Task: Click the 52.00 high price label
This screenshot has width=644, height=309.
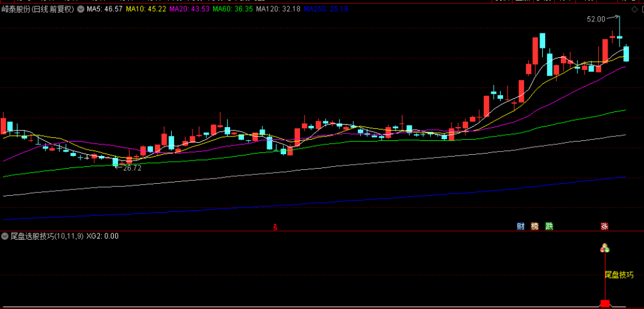Action: 596,20
